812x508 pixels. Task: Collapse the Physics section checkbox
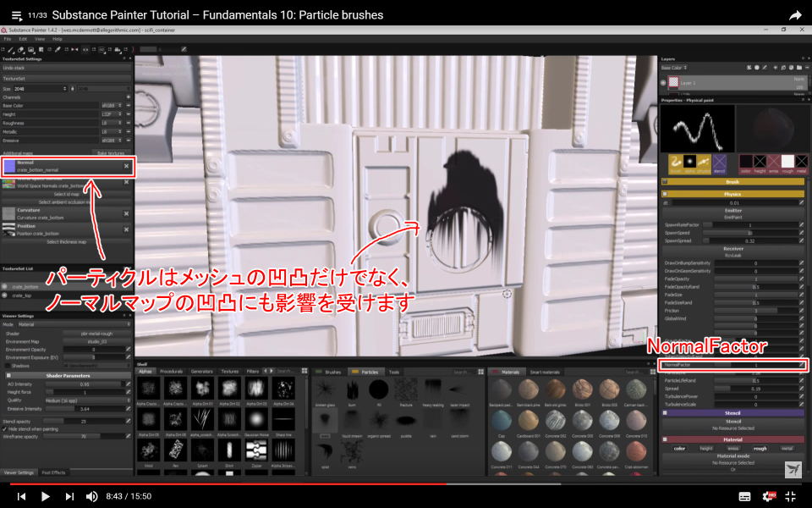click(x=665, y=194)
